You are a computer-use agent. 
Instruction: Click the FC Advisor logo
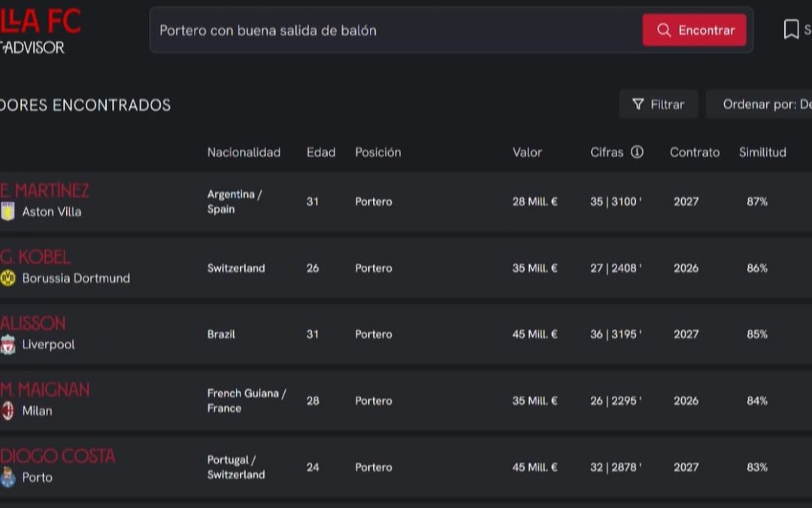(40, 31)
